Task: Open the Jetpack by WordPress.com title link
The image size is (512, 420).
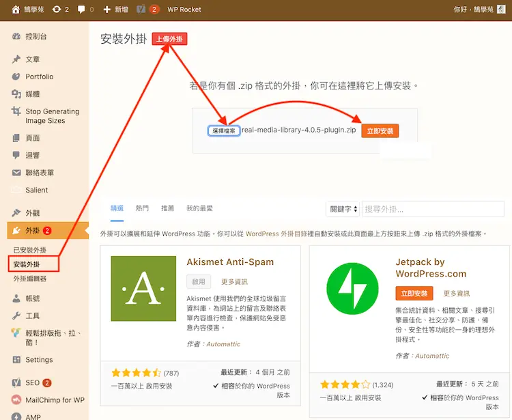Action: point(431,268)
